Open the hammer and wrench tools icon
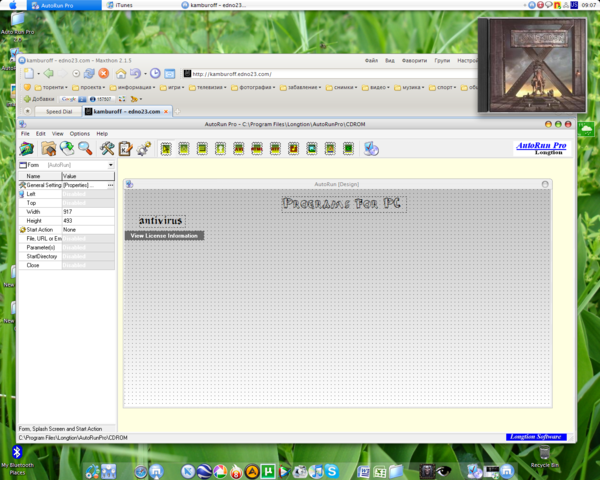Image resolution: width=600 pixels, height=480 pixels. coord(107,149)
